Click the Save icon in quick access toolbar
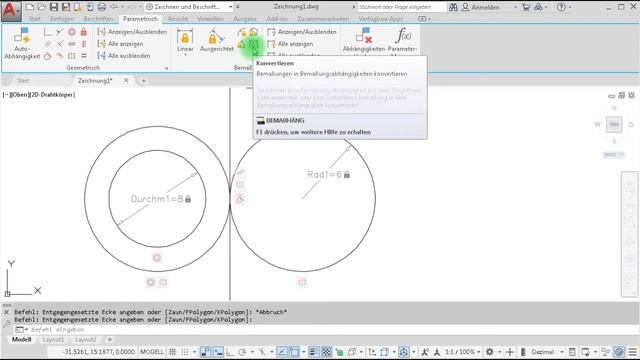The height and width of the screenshot is (360, 640). coord(53,7)
